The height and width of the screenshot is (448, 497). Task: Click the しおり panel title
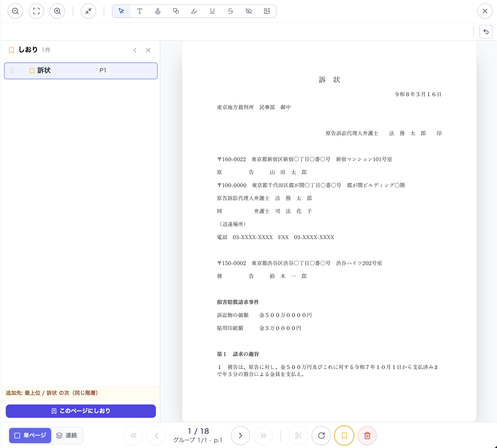tap(28, 50)
